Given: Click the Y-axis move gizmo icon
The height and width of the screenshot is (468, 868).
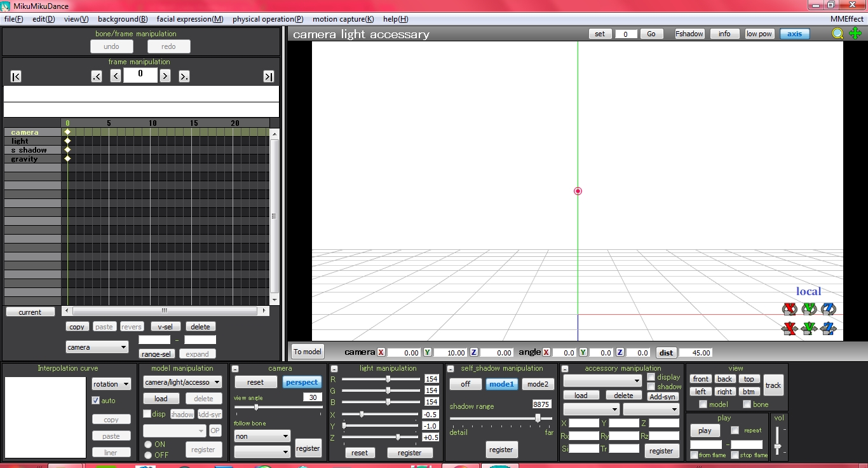Looking at the screenshot, I should (809, 329).
